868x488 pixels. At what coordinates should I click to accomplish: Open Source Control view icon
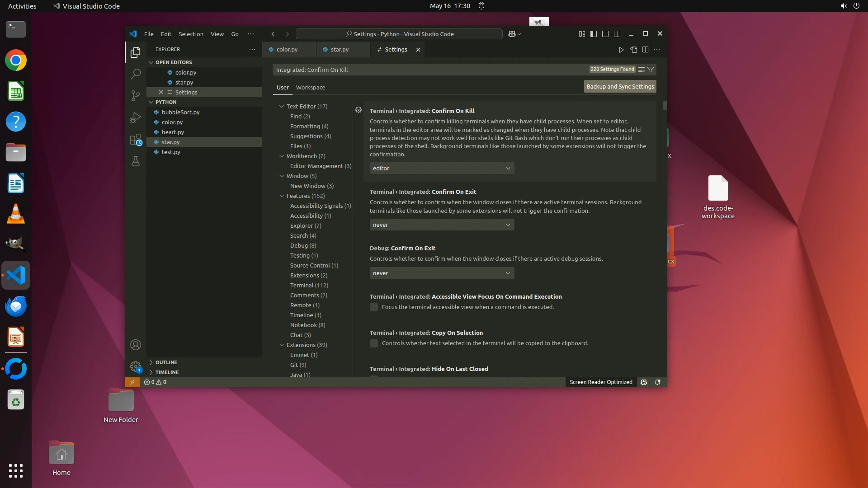135,95
